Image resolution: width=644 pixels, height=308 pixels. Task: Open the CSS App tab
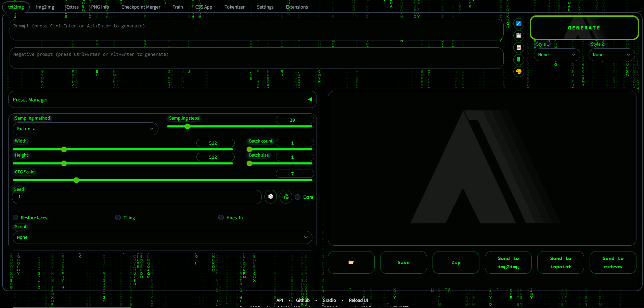[204, 7]
